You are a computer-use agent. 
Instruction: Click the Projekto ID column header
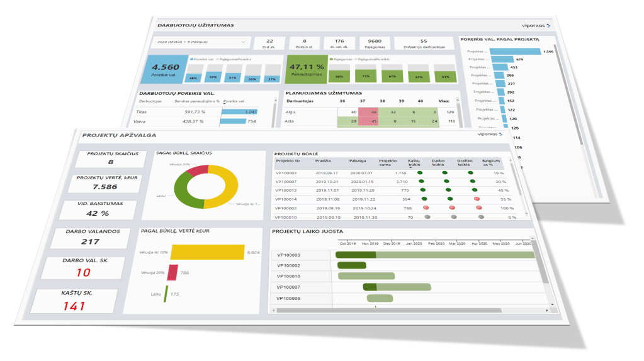(x=287, y=160)
